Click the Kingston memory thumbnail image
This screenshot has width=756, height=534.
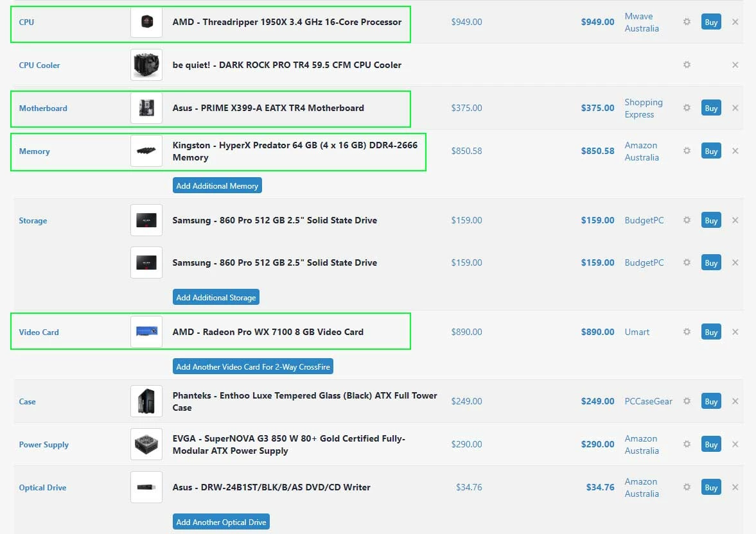(x=146, y=150)
